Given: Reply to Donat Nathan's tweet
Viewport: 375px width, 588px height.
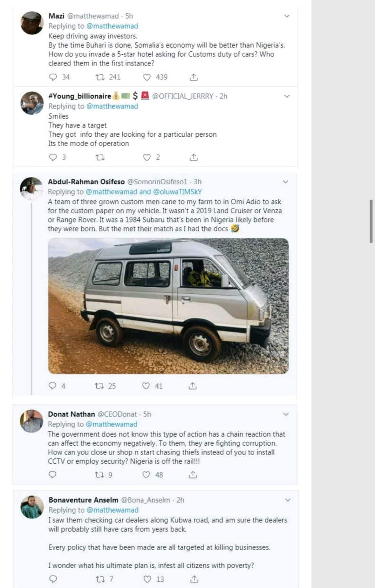Looking at the screenshot, I should tap(53, 475).
